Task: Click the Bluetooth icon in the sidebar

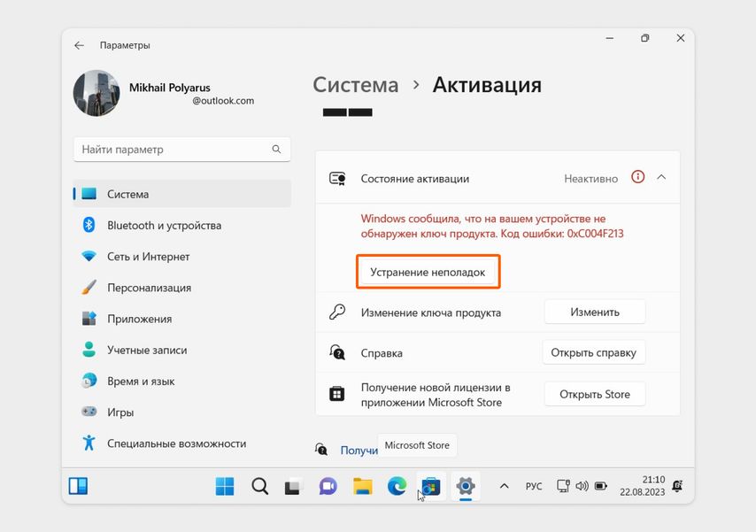Action: [x=89, y=225]
